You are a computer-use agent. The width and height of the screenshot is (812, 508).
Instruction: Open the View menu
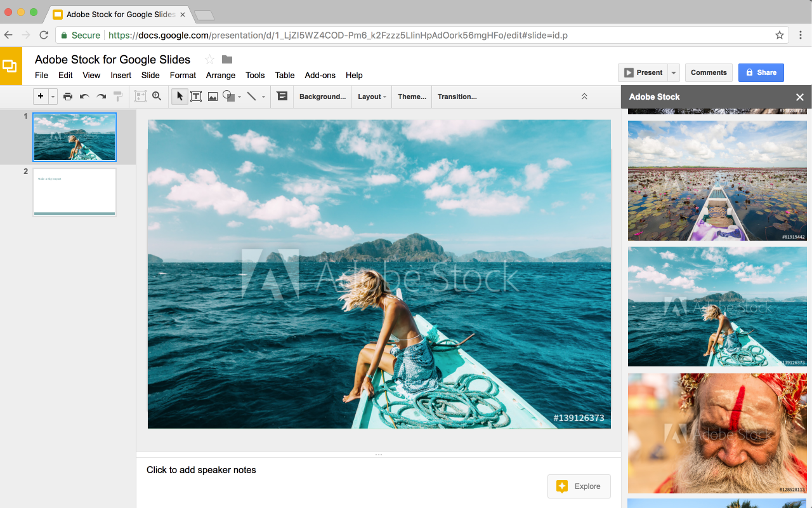coord(91,75)
